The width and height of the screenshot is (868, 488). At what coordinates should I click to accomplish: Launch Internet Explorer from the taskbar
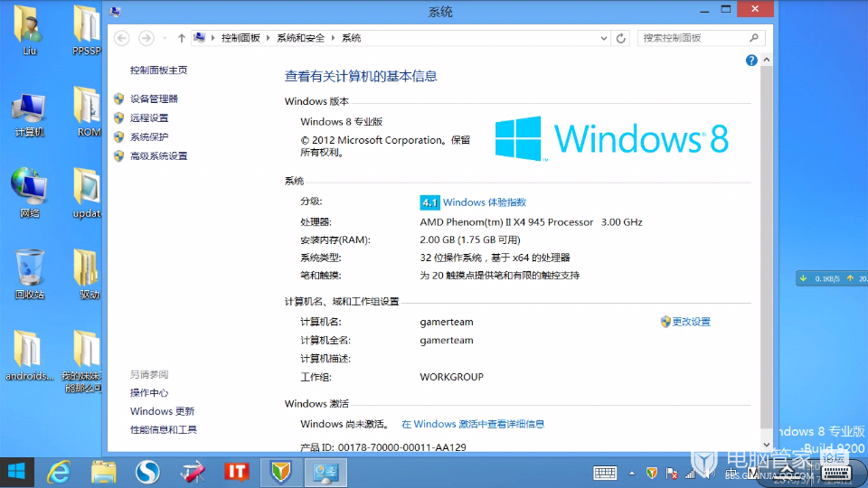pos(59,472)
